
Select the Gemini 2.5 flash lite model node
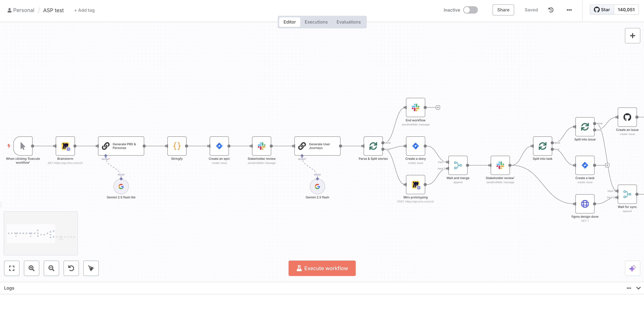click(x=121, y=187)
